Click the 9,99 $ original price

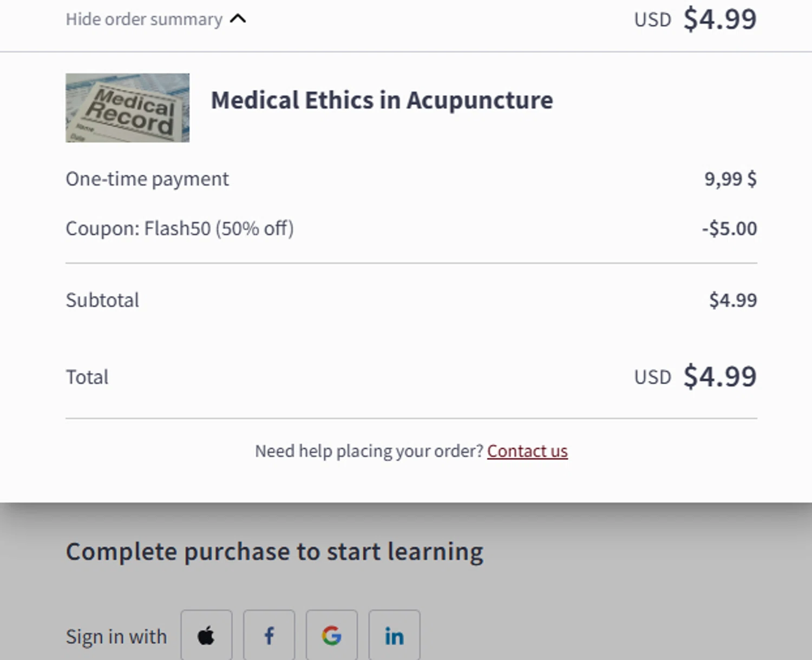[730, 179]
